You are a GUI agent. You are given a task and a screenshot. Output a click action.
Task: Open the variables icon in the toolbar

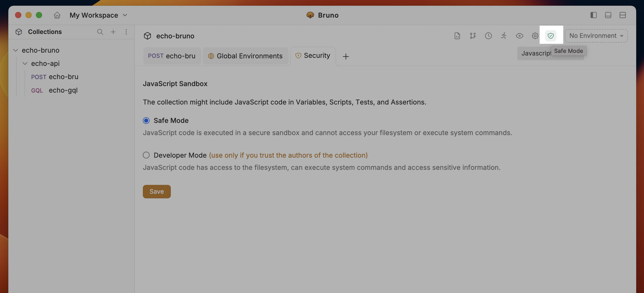tap(473, 36)
